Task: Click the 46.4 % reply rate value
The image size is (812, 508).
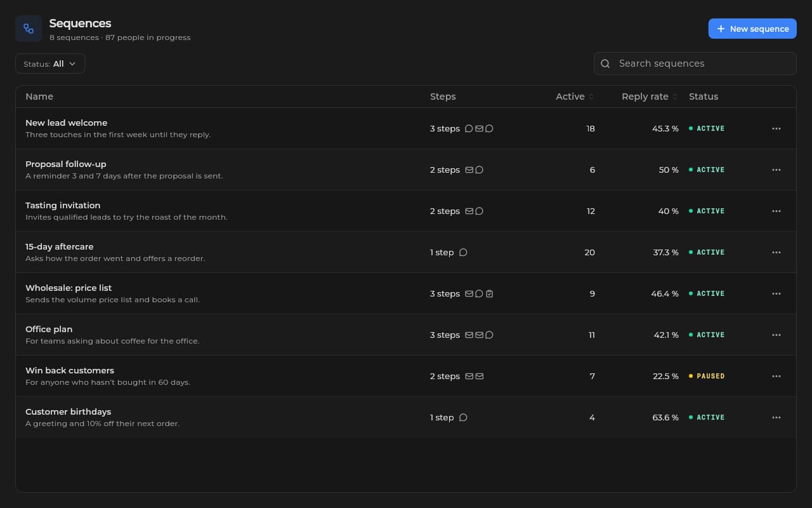Action: point(665,293)
